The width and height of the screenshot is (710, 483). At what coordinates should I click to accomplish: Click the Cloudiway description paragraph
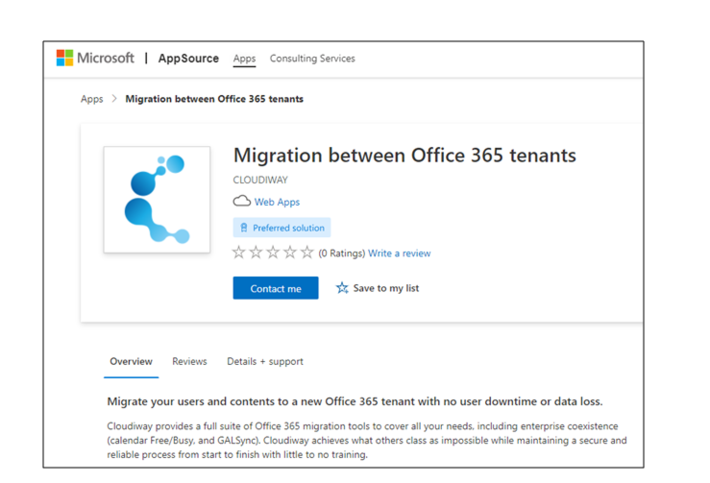click(x=367, y=440)
